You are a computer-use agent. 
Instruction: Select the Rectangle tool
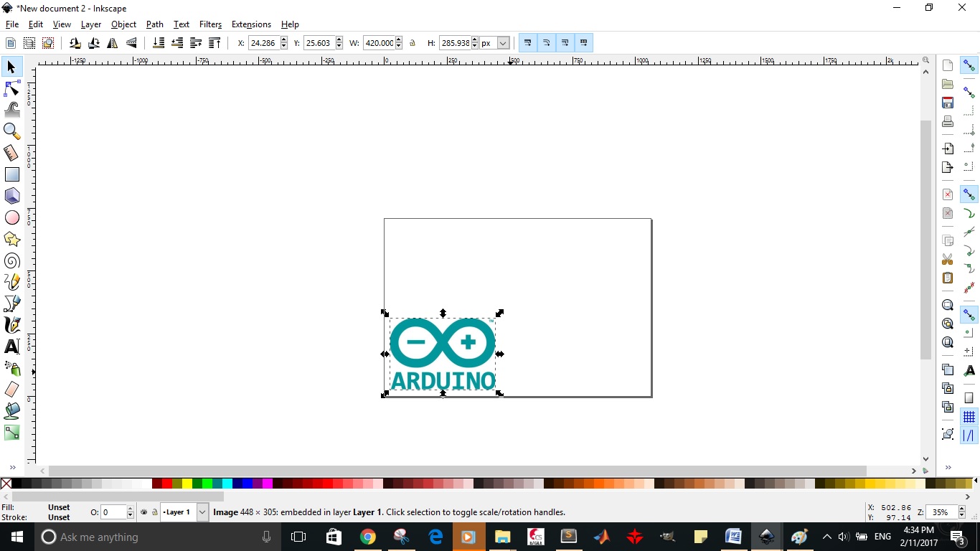pos(12,174)
